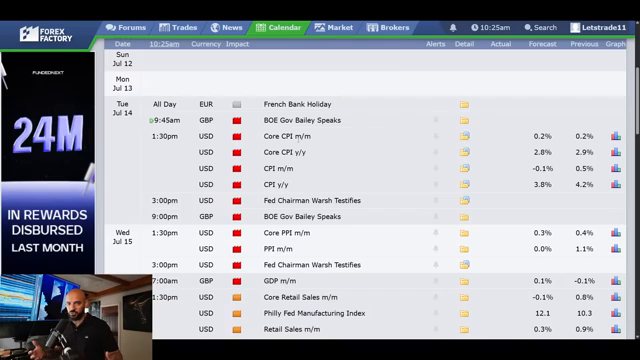Click gray impact icon for French Bank Holiday
Viewport: 640px width, 360px height.
pos(237,104)
